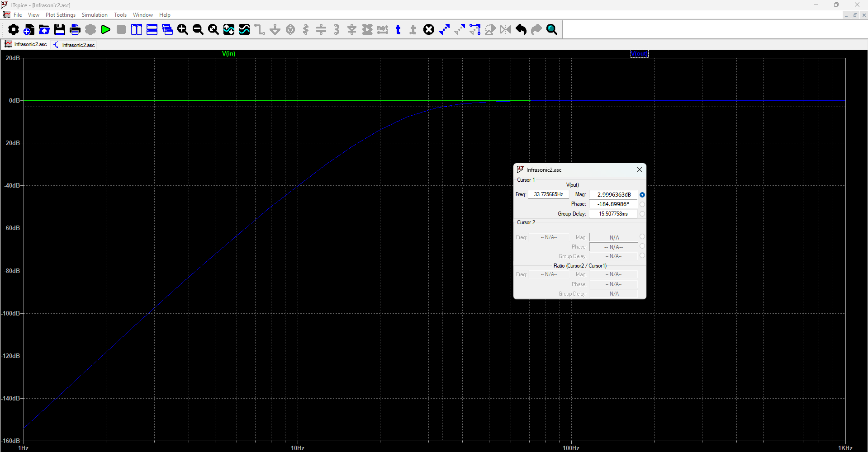The width and height of the screenshot is (868, 452).
Task: Select the delete tool
Action: point(428,29)
